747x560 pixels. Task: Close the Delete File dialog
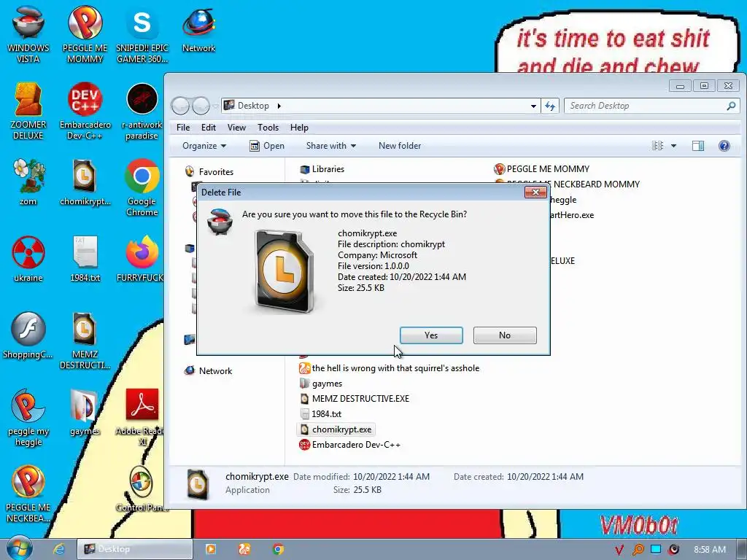click(535, 192)
